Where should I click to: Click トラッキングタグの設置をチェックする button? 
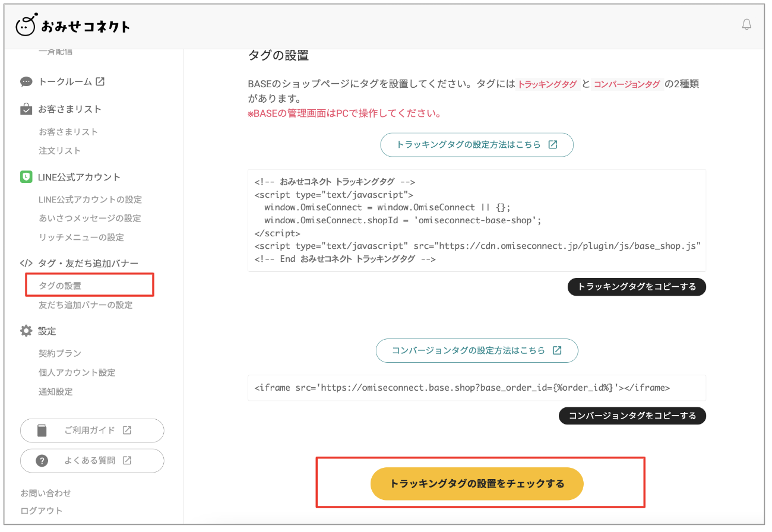click(477, 484)
